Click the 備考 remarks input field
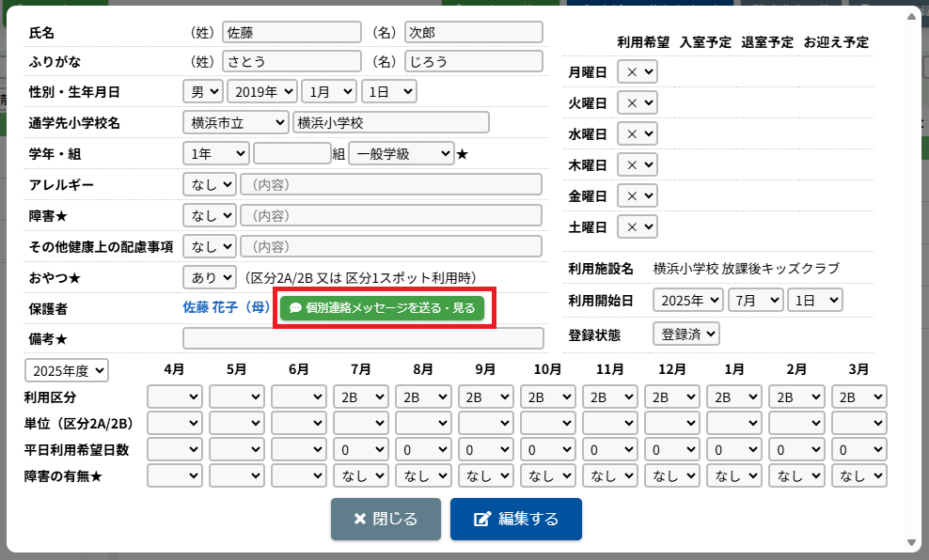 click(x=363, y=338)
